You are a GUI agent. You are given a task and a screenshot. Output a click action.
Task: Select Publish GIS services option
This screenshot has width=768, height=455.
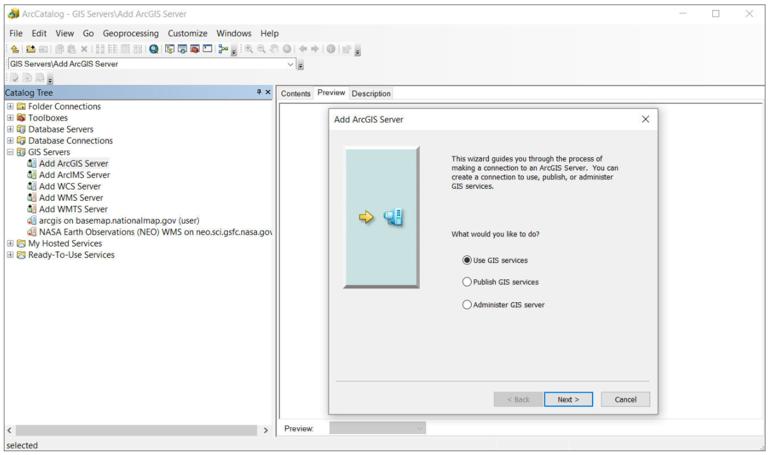tap(500, 282)
